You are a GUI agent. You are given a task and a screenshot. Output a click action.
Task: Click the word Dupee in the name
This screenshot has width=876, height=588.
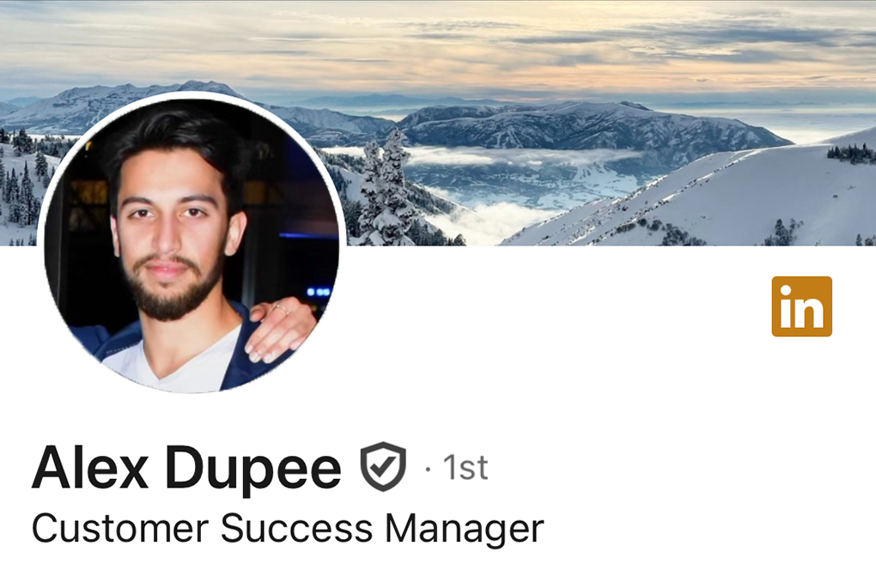[x=253, y=467]
